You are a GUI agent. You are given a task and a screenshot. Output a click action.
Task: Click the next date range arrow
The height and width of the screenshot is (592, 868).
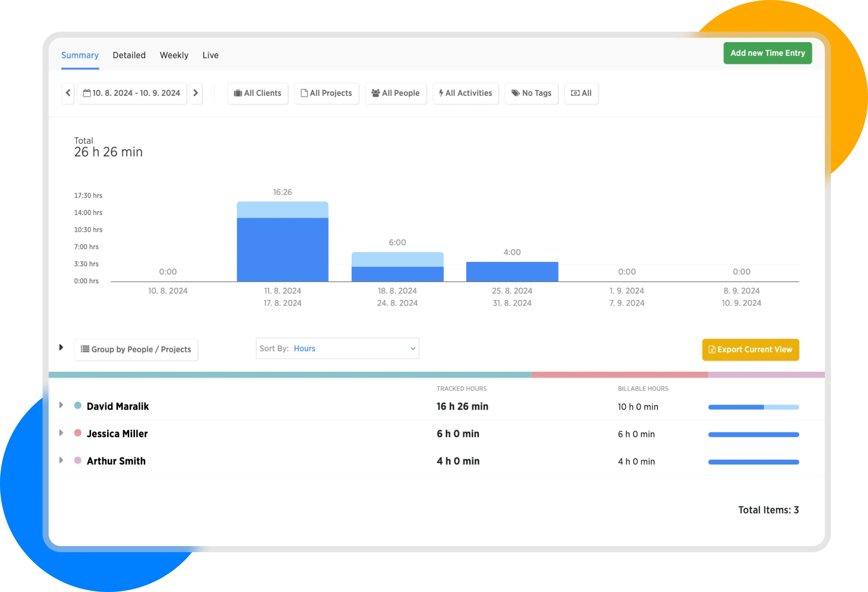coord(196,93)
